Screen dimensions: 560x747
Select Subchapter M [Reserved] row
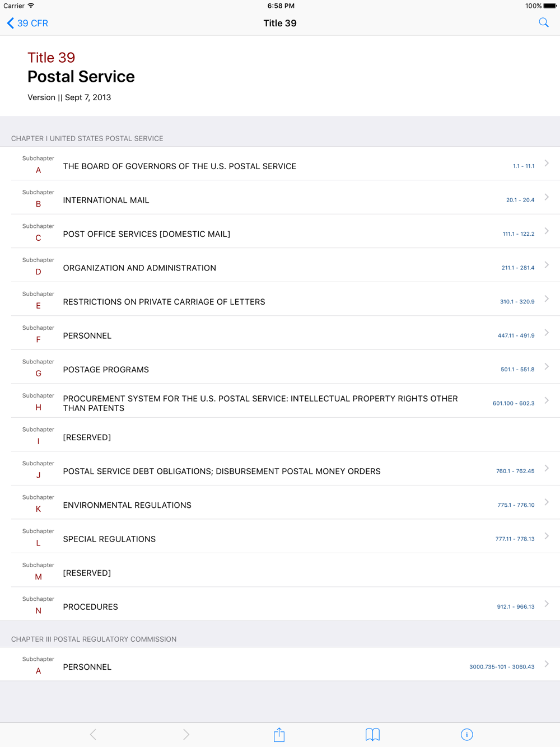[x=280, y=570]
